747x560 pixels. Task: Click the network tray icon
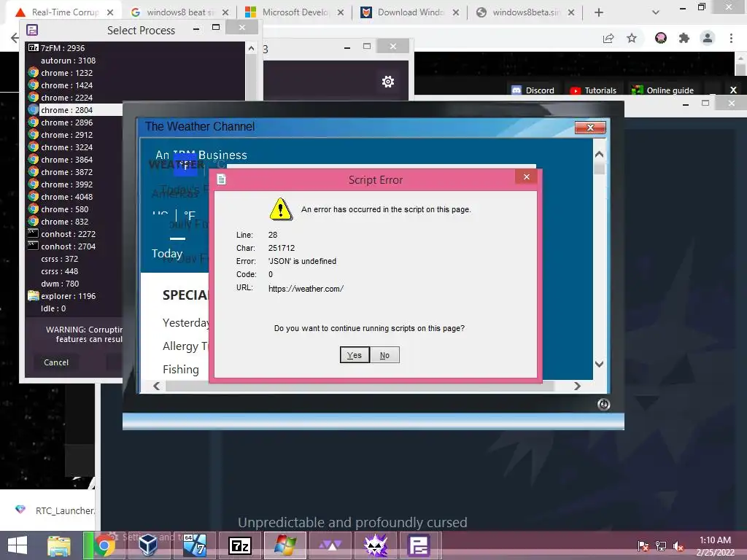point(661,546)
